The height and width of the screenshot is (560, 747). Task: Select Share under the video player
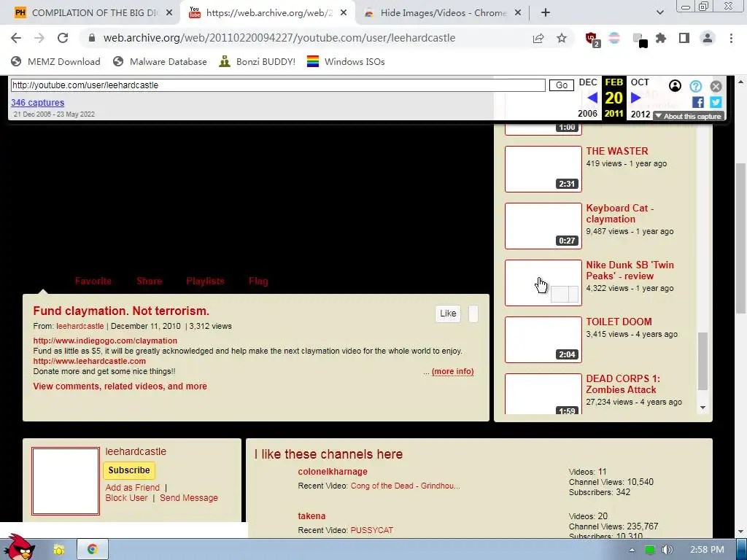pyautogui.click(x=149, y=281)
